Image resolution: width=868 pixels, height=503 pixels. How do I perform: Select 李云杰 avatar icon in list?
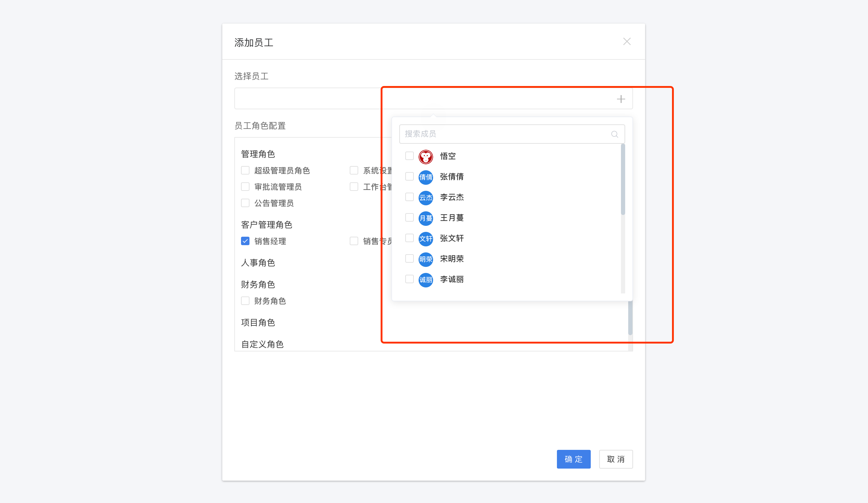tap(426, 197)
